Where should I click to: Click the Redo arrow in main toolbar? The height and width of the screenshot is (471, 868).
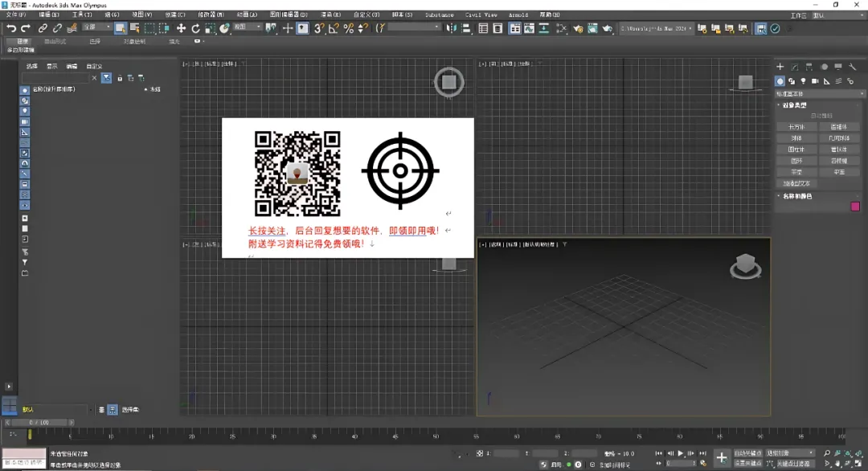point(26,28)
